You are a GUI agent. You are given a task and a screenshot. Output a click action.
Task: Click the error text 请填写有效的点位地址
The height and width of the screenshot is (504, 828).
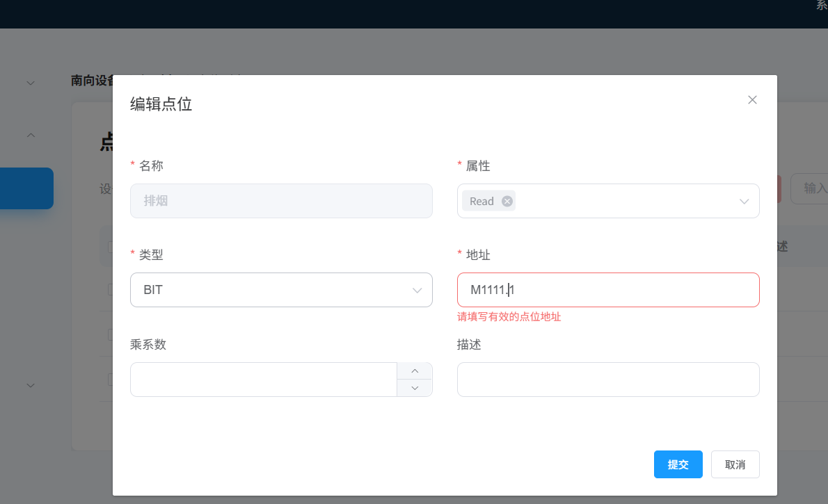coord(509,316)
